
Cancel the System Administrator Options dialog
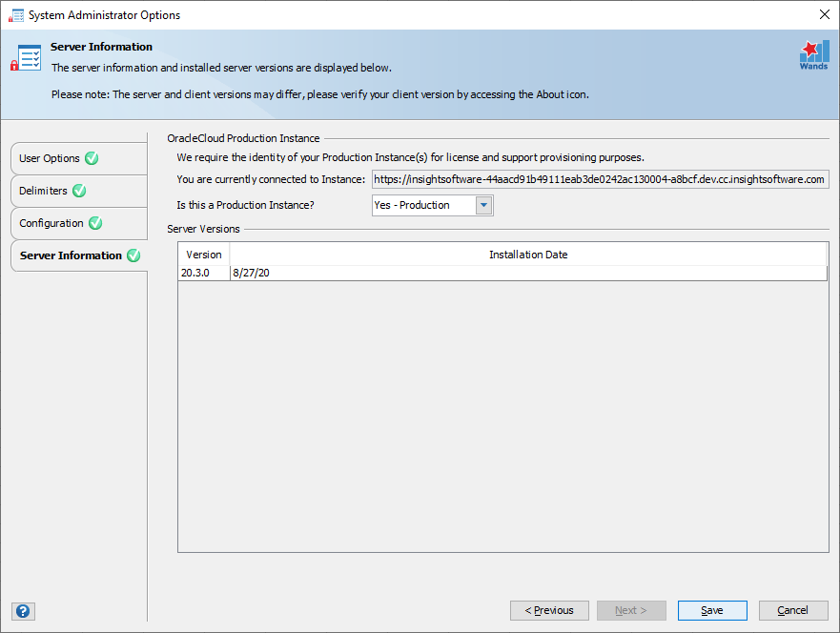pyautogui.click(x=793, y=610)
